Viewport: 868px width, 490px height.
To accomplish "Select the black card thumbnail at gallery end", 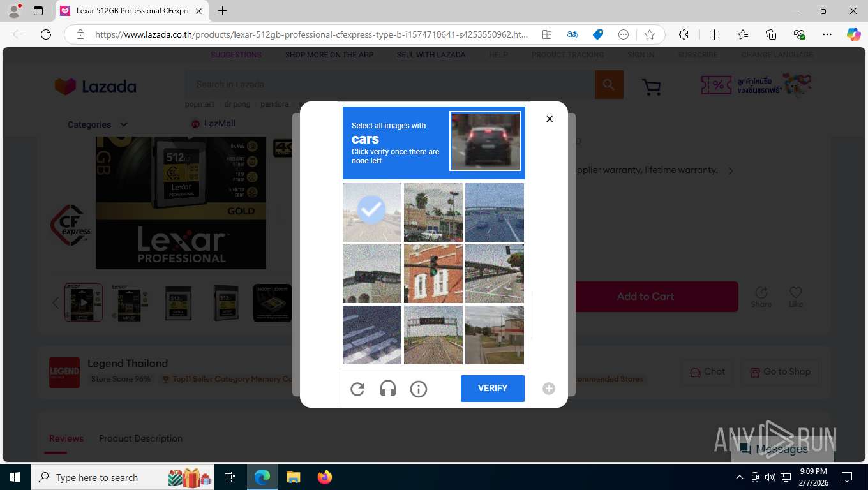I will coord(273,302).
